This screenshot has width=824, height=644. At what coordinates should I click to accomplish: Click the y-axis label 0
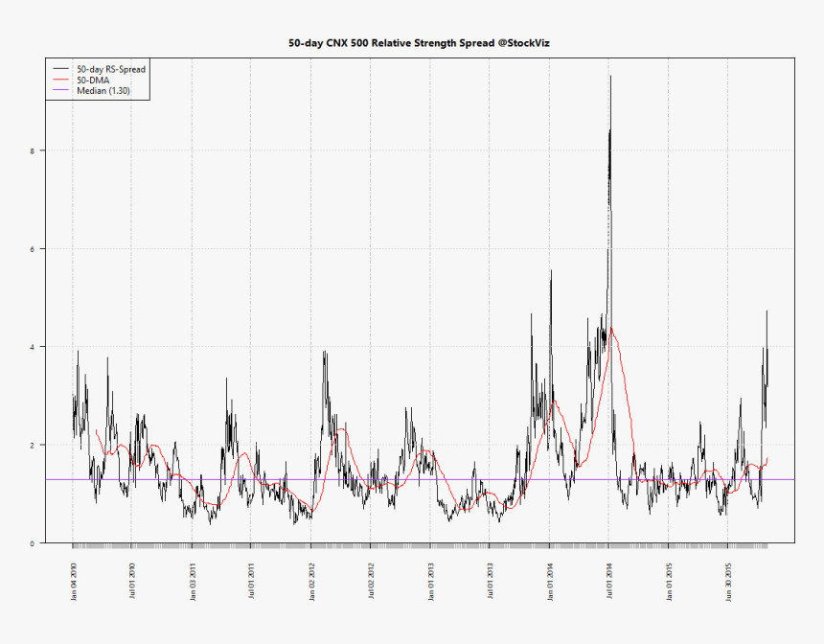[32, 543]
